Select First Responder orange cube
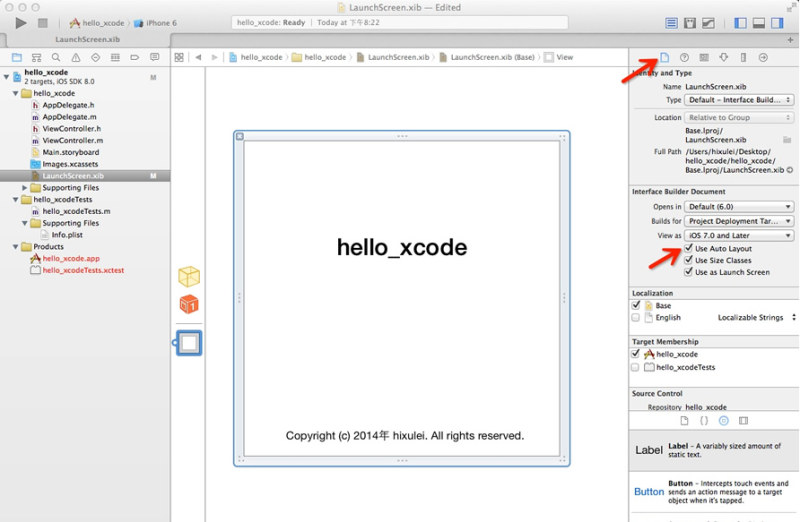 coord(189,305)
